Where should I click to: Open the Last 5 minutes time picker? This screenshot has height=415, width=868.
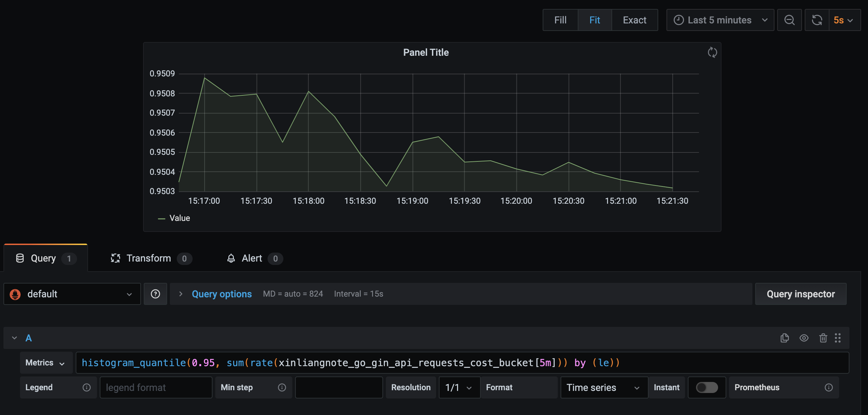tap(720, 20)
